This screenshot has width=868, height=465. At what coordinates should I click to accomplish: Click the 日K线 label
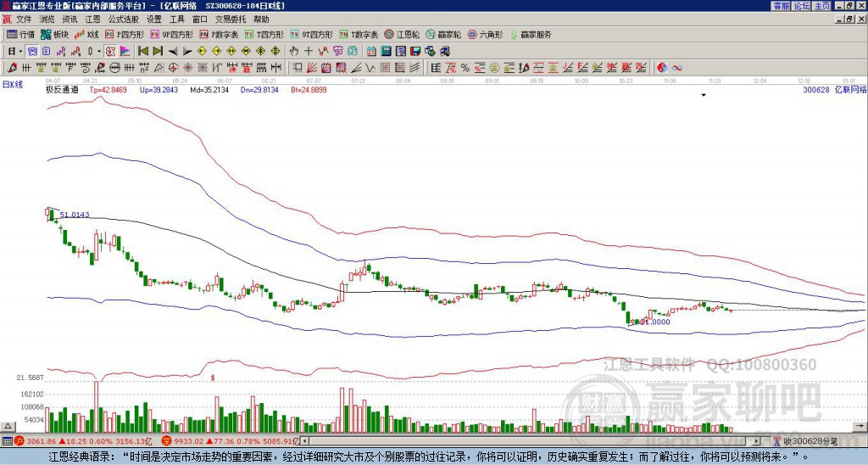13,85
